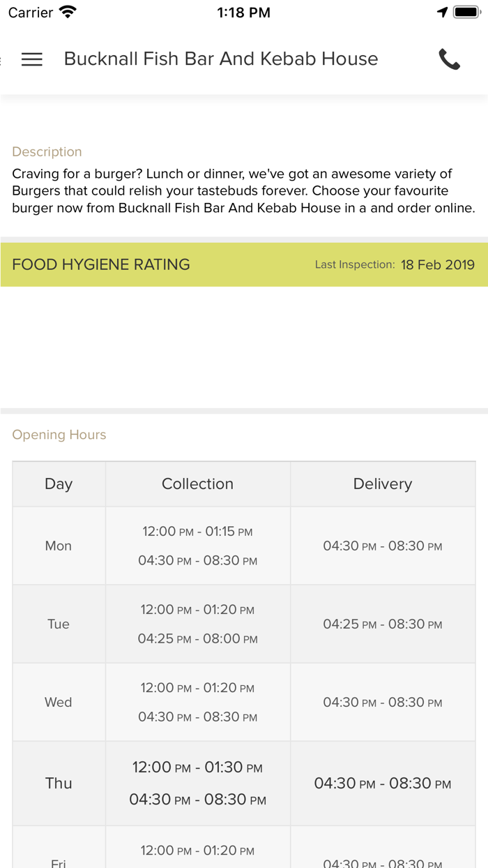Tap the clock showing 1:18 PM
The image size is (488, 868).
[x=243, y=12]
